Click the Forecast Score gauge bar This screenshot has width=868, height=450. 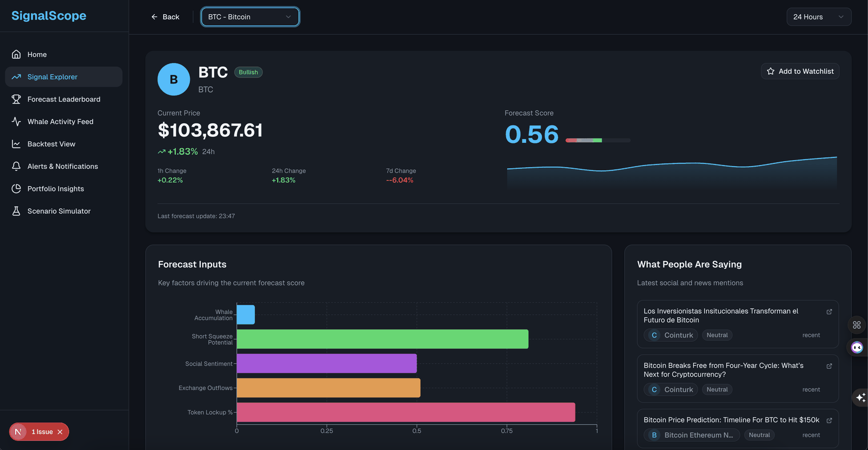point(598,140)
